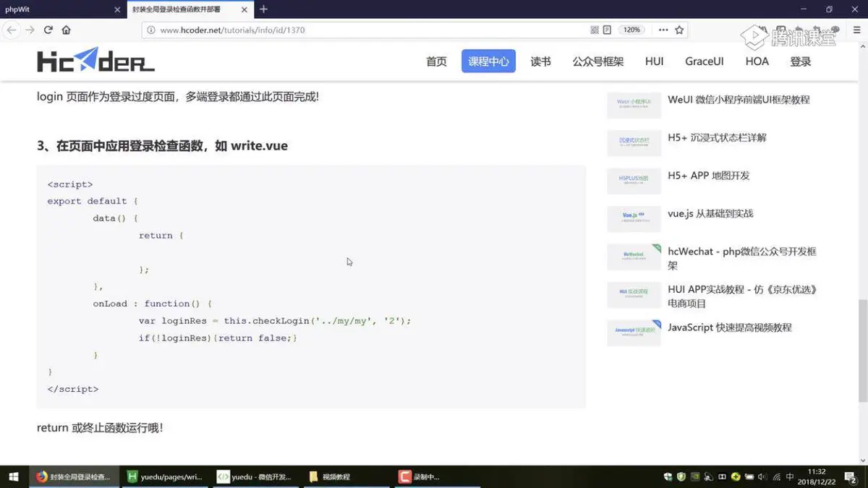
Task: Click the heading 3、在页面中应用登录检查函数
Action: pos(162,145)
